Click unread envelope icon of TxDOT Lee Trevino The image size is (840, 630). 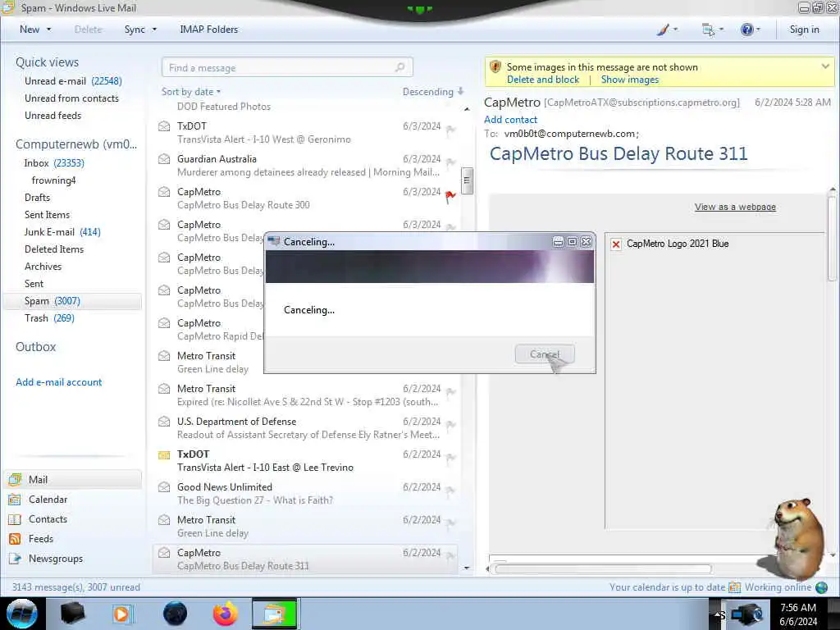click(164, 454)
